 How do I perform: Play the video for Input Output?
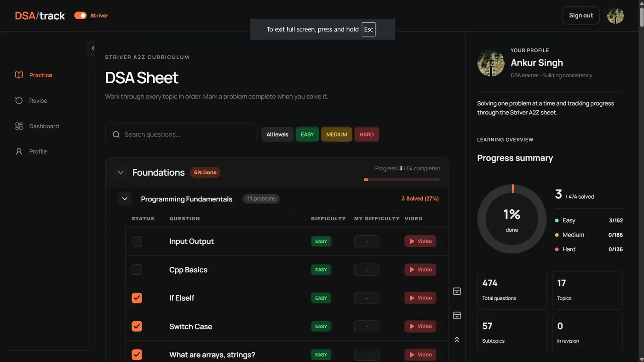tap(420, 241)
